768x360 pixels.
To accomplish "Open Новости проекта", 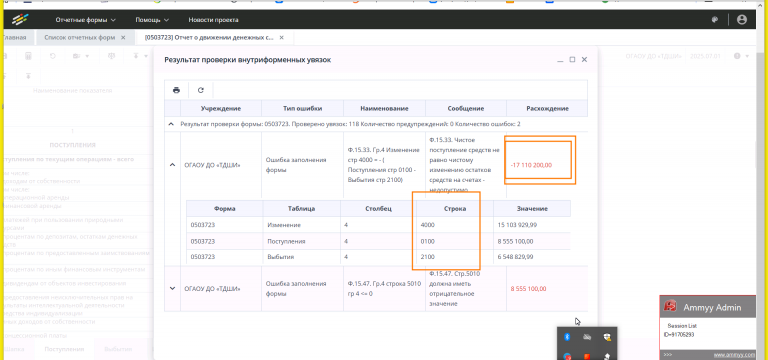I will [214, 20].
